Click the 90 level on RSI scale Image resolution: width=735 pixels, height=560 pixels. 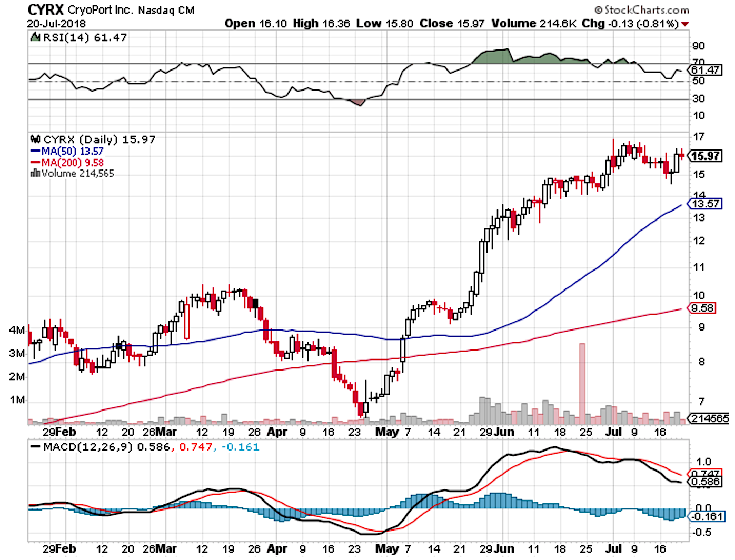tap(699, 46)
